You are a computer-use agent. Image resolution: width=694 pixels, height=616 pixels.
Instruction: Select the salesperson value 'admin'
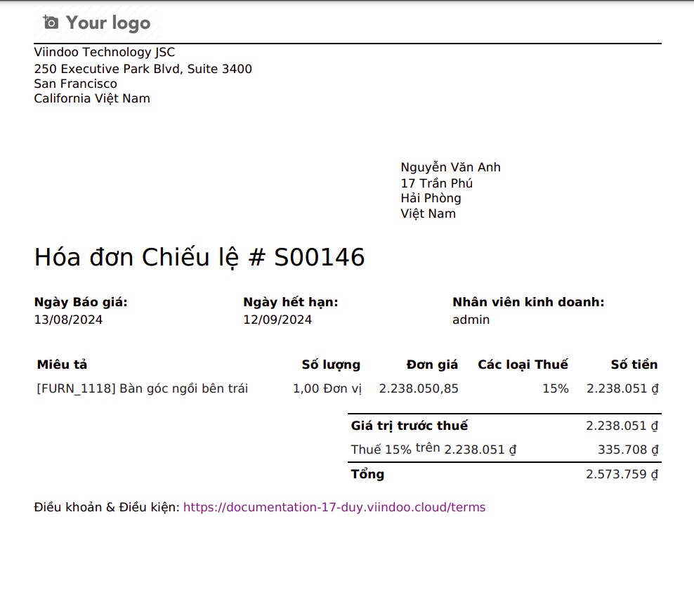471,320
